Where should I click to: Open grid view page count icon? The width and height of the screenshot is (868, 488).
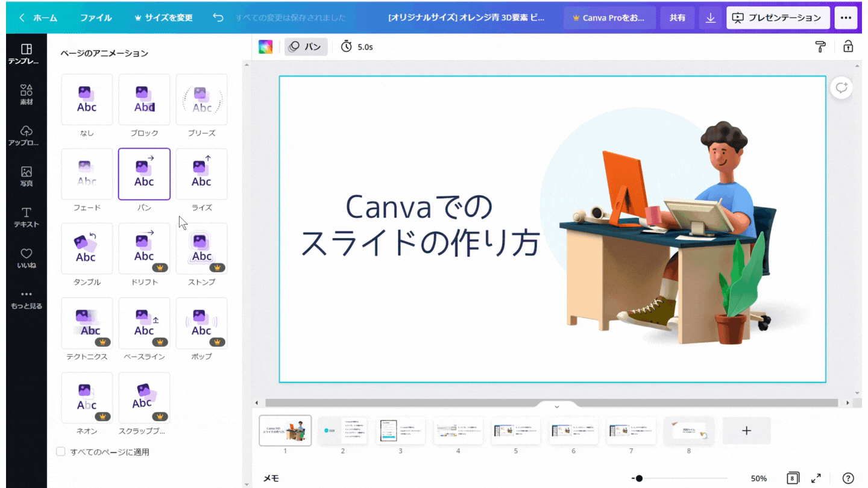click(x=793, y=478)
